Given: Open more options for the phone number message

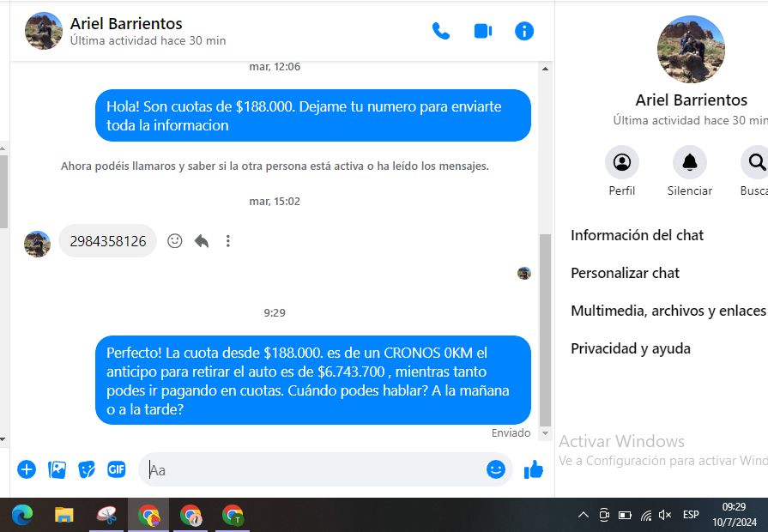Looking at the screenshot, I should [x=227, y=241].
